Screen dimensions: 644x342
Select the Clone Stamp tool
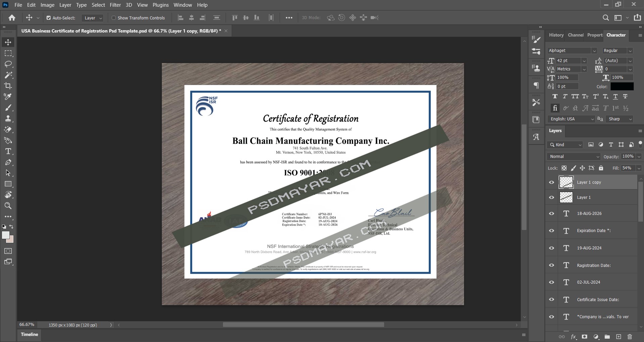pos(8,118)
